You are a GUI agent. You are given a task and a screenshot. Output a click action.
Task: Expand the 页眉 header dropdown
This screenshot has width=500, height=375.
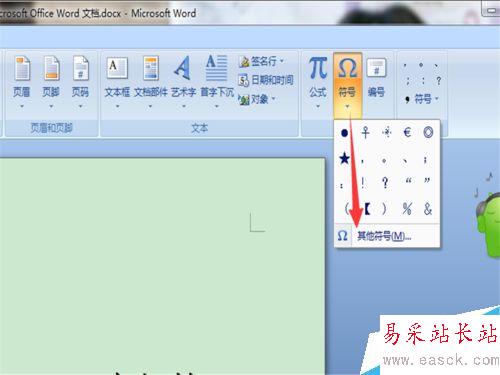point(22,107)
